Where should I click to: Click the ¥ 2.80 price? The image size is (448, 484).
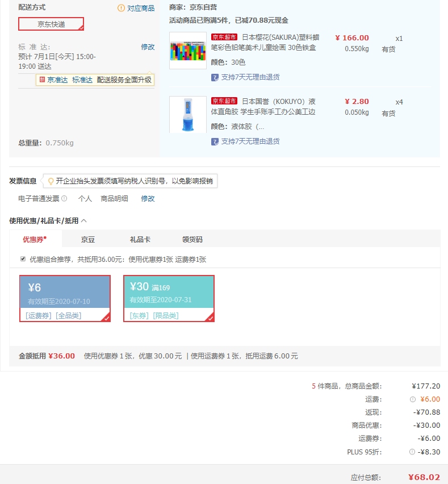pos(357,101)
